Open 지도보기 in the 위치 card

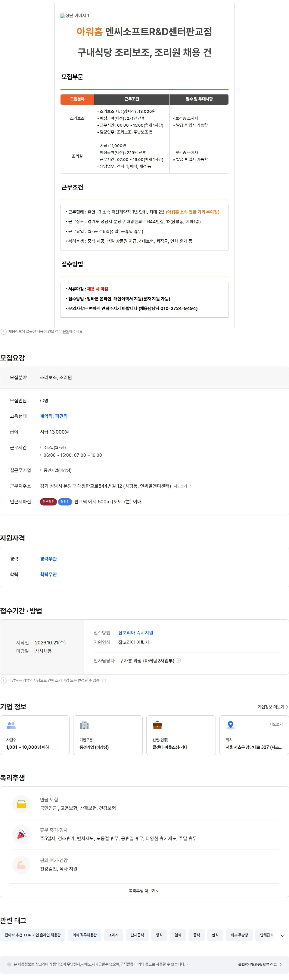pyautogui.click(x=276, y=724)
